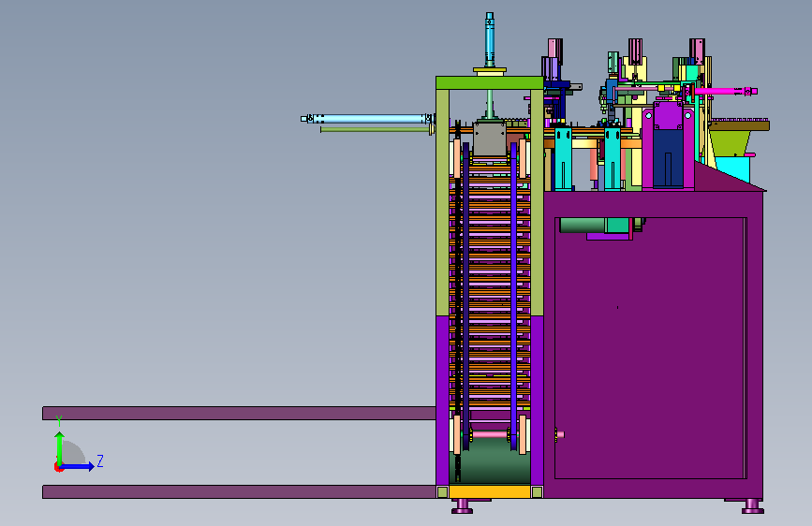Click the red origin point of the axis triad
This screenshot has width=812, height=526.
tap(58, 467)
